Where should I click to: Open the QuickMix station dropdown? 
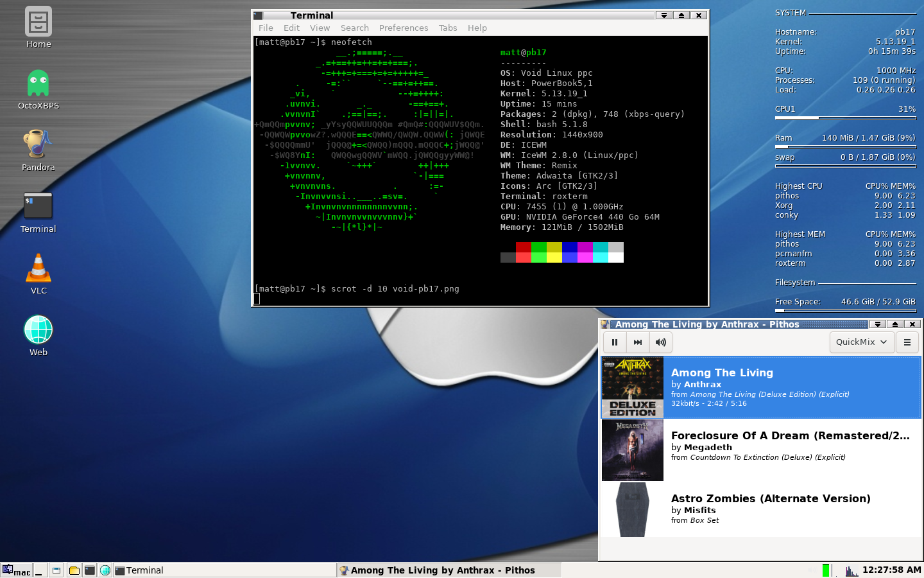(x=862, y=342)
